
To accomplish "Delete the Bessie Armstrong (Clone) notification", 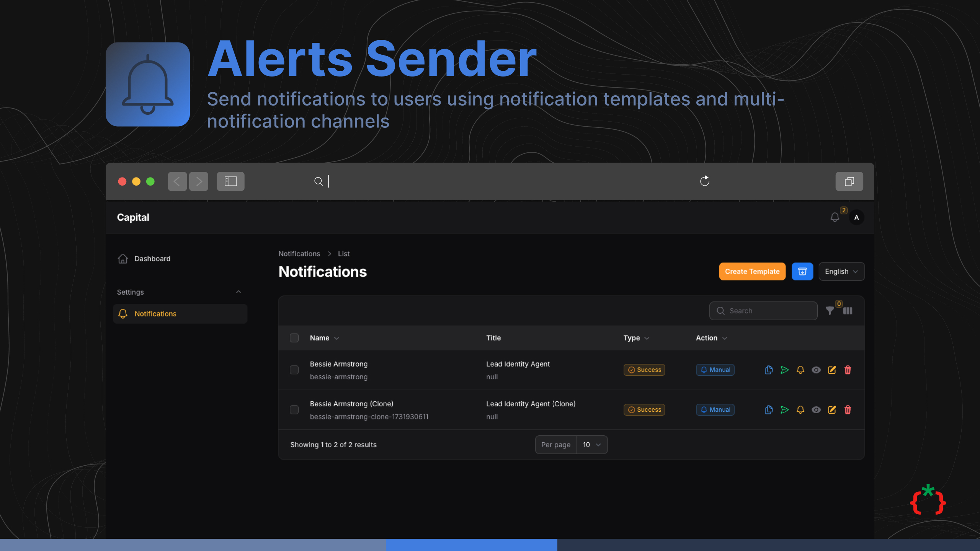I will (x=848, y=409).
